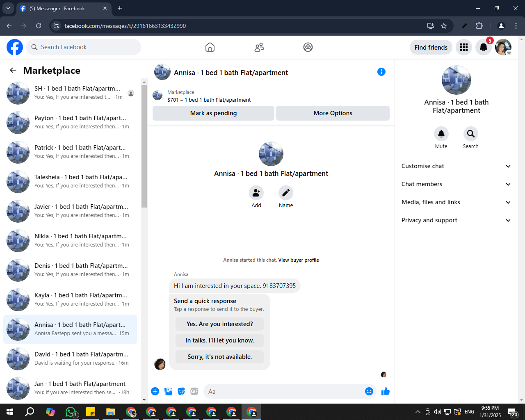Open a new browser tab
Viewport: 525px width, 420px height.
pos(120,8)
